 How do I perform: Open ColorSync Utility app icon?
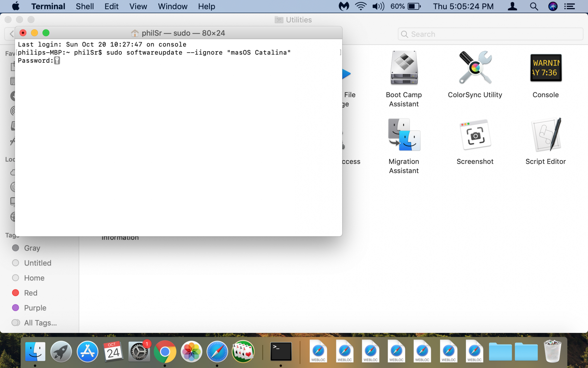pyautogui.click(x=475, y=68)
